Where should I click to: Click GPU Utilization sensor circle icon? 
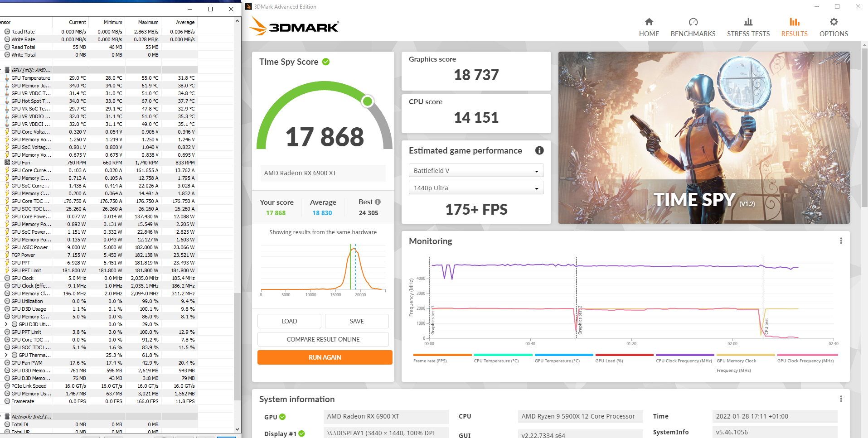(x=7, y=301)
